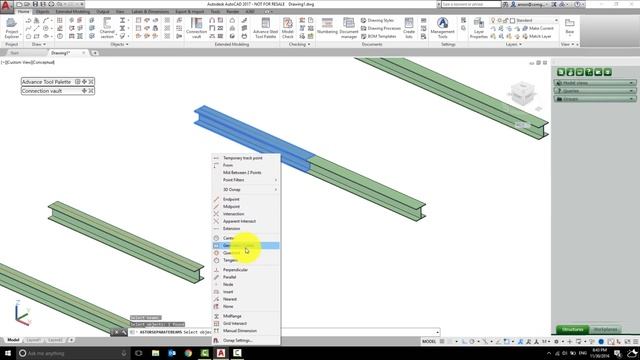640x360 pixels.
Task: Select Endpoint snap in context menu
Action: [x=246, y=199]
